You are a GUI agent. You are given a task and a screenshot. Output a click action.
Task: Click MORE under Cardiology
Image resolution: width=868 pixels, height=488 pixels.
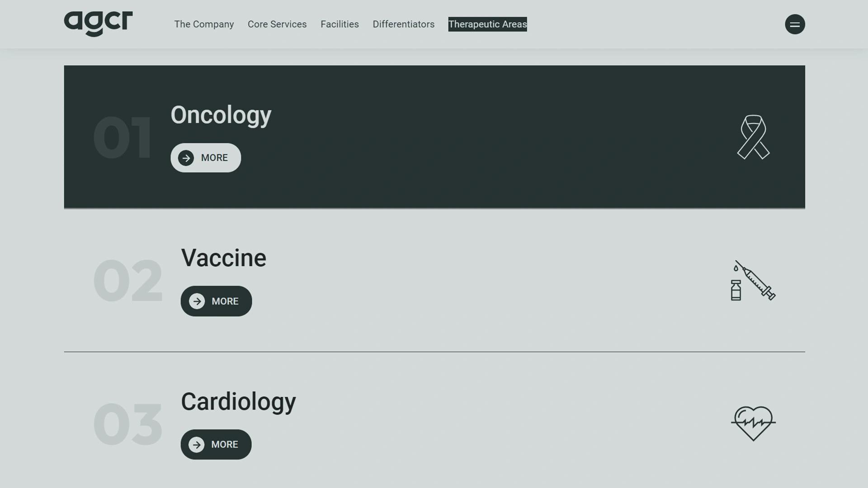pos(216,445)
